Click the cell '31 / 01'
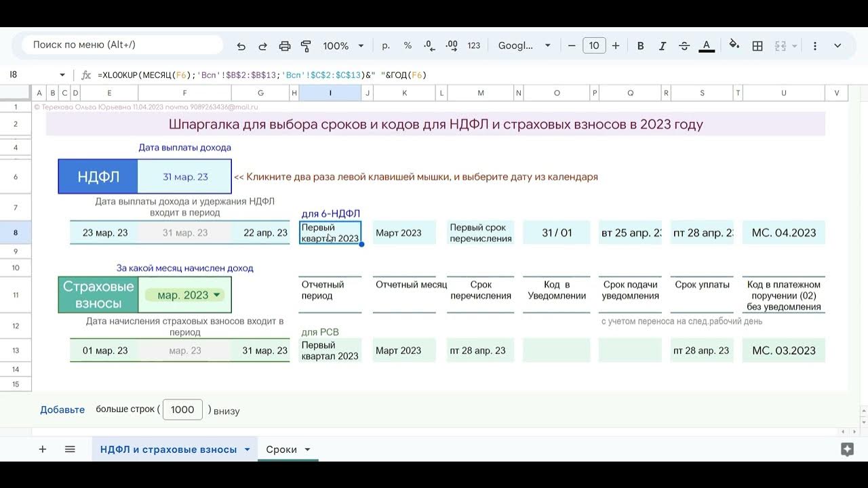 557,232
